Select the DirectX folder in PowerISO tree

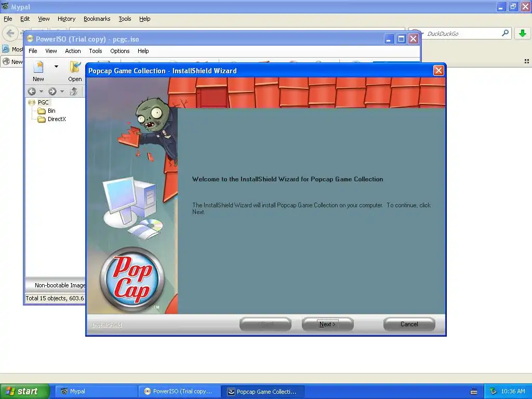click(57, 119)
